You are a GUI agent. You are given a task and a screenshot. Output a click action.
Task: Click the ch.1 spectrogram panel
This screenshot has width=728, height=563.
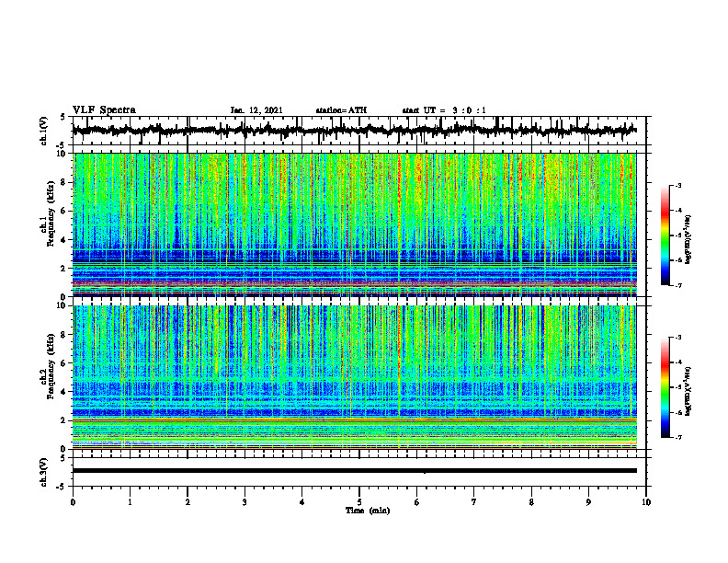(354, 224)
